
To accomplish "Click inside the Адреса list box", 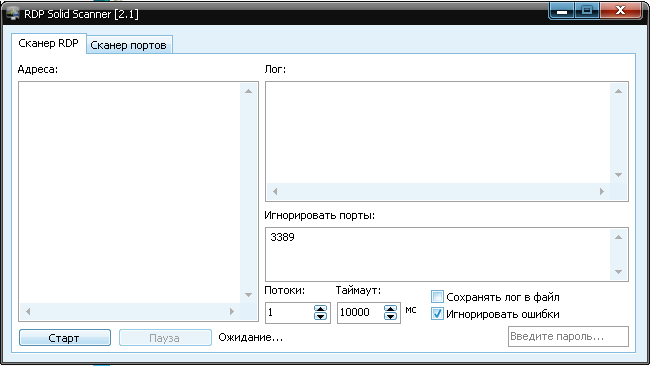I will [x=129, y=192].
